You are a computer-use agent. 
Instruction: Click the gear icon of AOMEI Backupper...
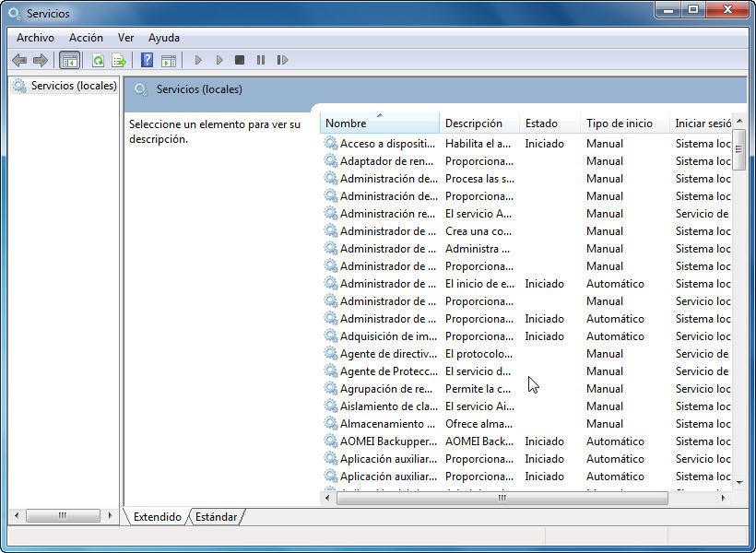click(x=330, y=441)
